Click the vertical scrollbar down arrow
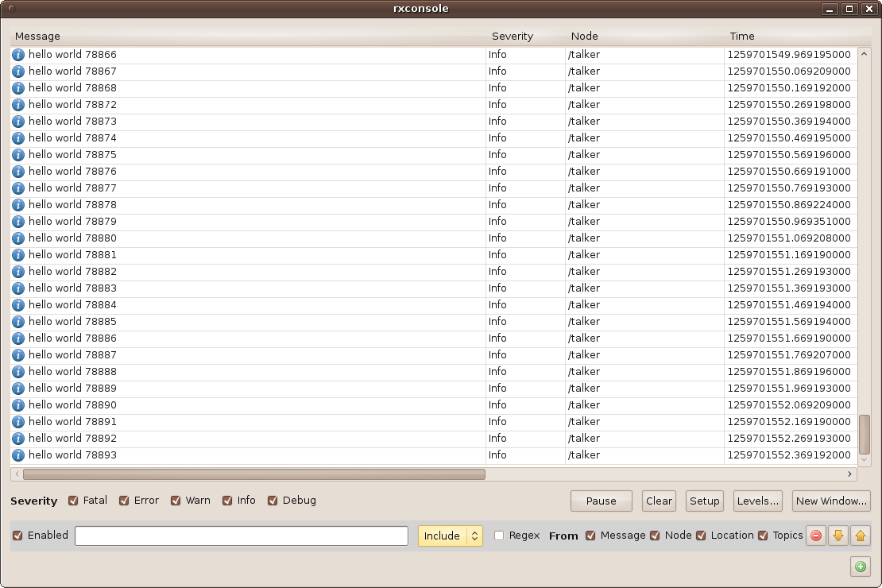Screen dimensions: 882x588 [865, 459]
